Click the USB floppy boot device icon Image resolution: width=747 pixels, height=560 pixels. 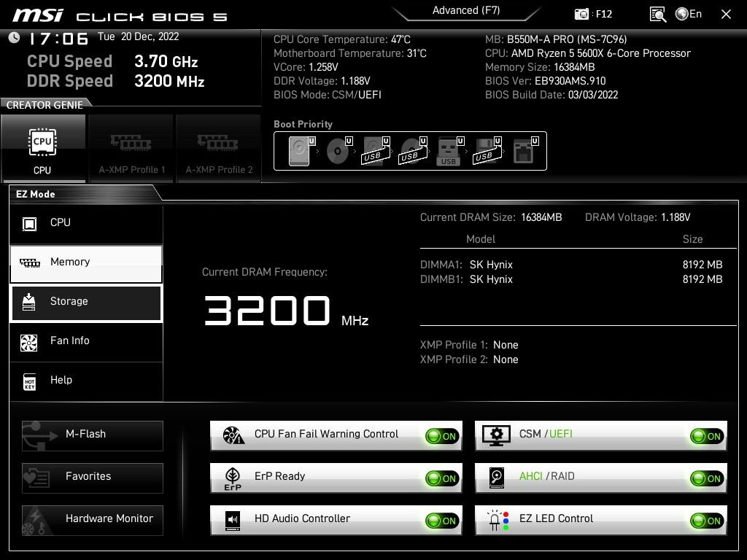(x=487, y=151)
